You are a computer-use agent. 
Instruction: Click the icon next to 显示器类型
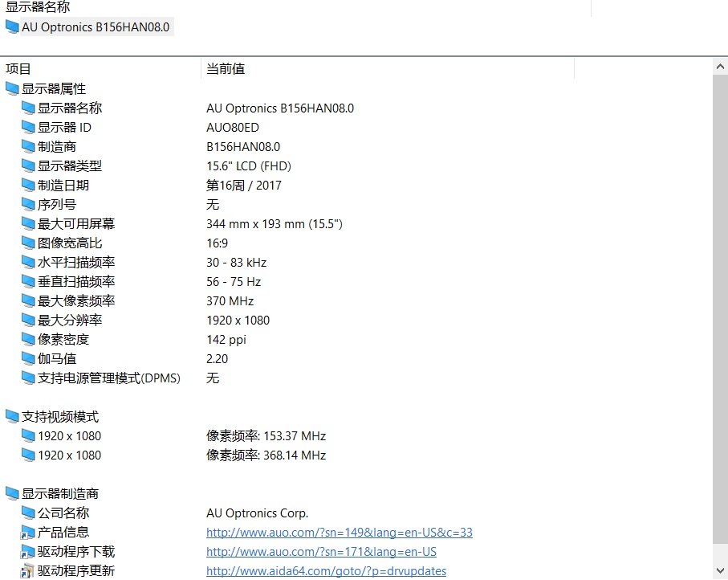tap(30, 165)
